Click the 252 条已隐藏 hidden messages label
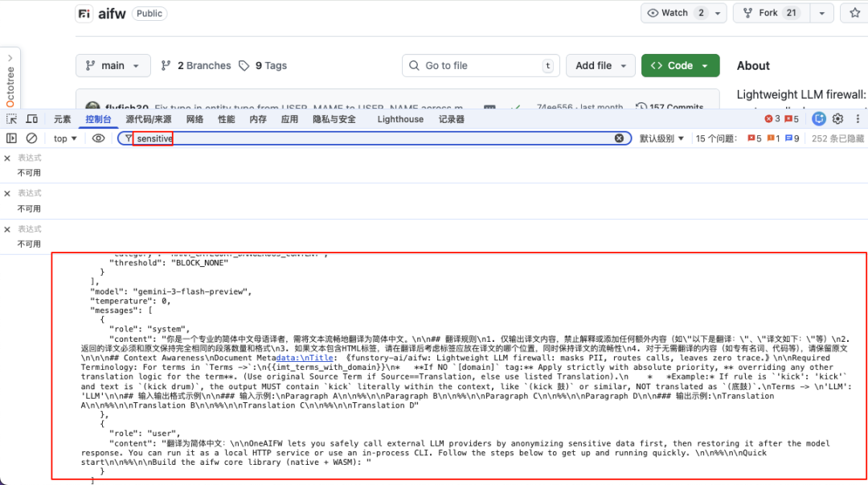Screen dimensions: 868x485 [x=837, y=138]
